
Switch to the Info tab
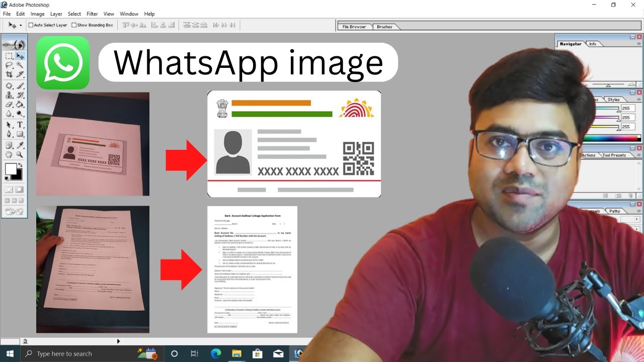(x=593, y=44)
